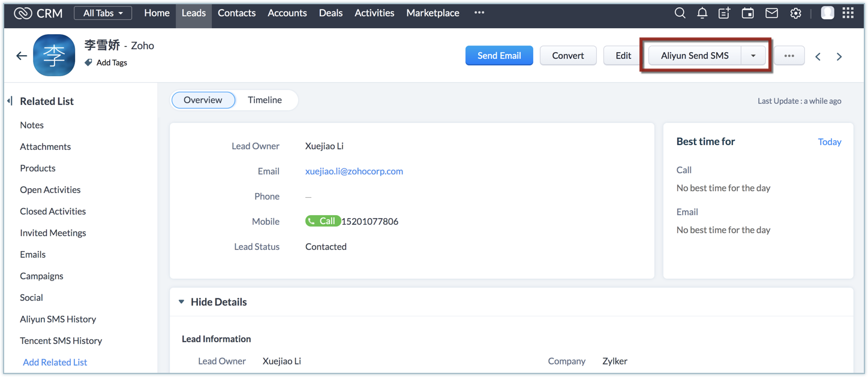Click Add Related List link
This screenshot has width=868, height=377.
tap(55, 362)
